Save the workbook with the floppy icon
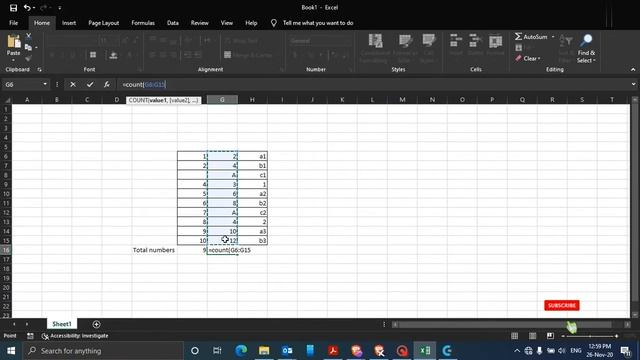640x360 pixels. (13, 8)
